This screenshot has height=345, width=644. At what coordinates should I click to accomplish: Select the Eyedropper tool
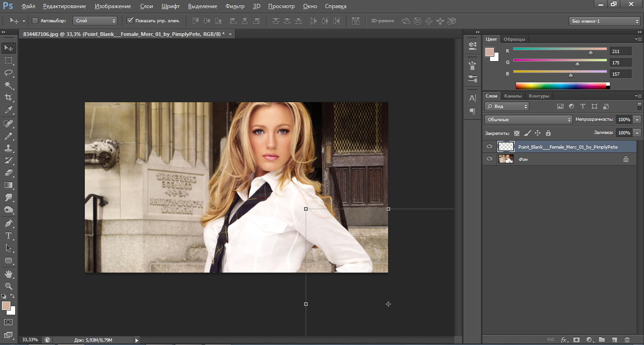(x=9, y=110)
